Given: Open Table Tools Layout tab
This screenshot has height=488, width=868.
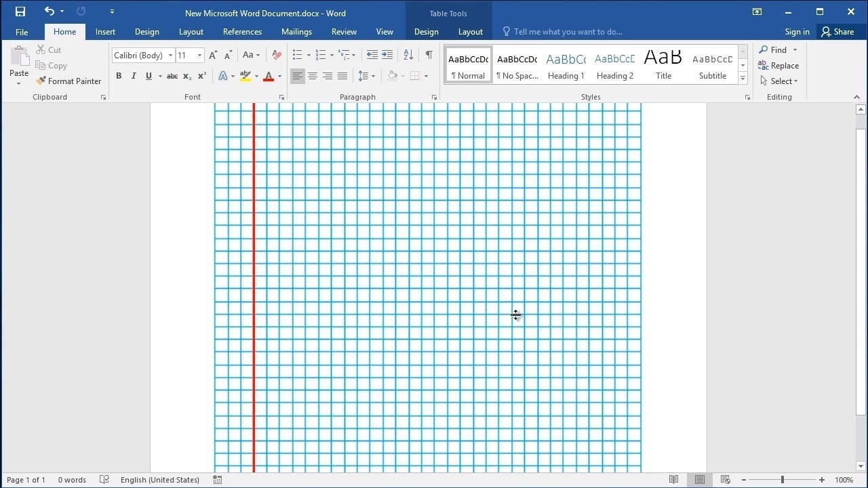Looking at the screenshot, I should 470,32.
